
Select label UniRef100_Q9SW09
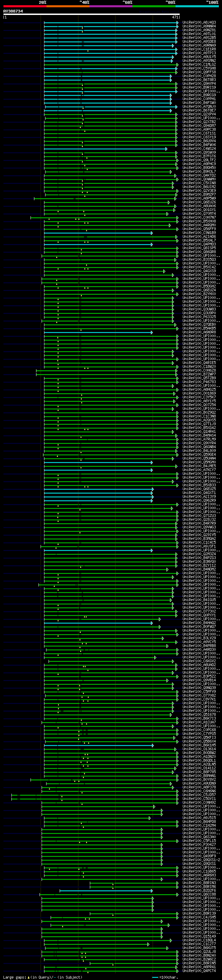point(199,153)
